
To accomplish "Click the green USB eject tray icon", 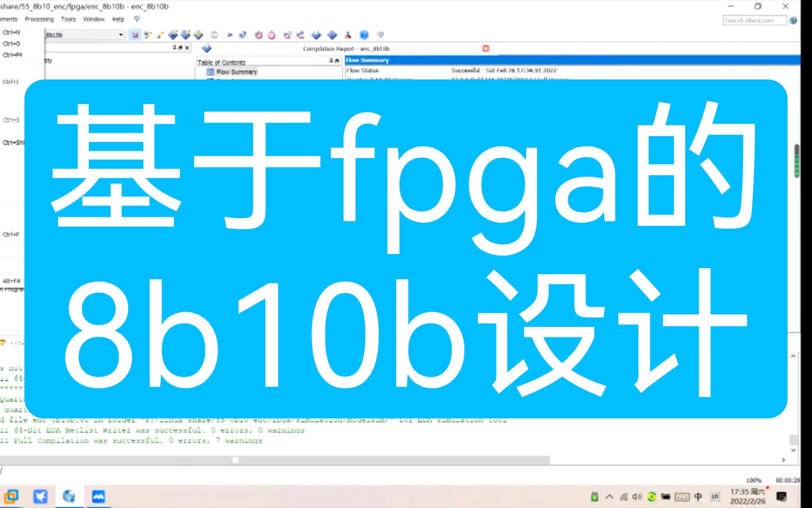I will coord(594,496).
